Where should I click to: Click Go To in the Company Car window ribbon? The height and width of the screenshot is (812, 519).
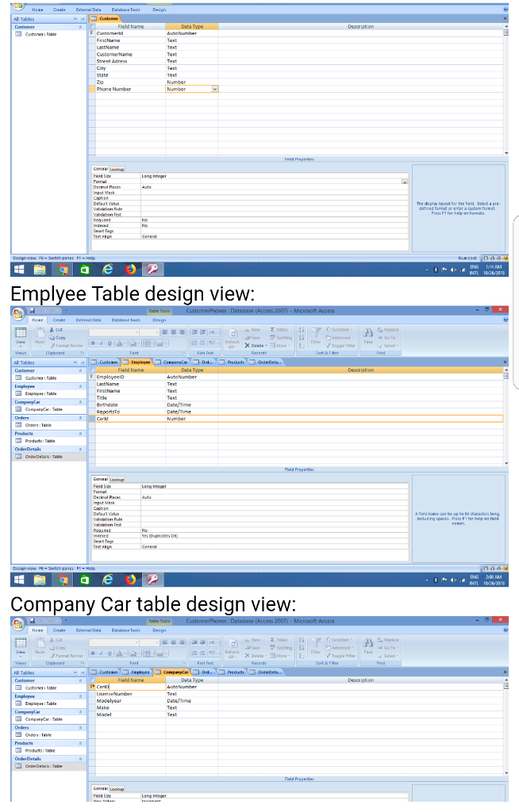[386, 647]
